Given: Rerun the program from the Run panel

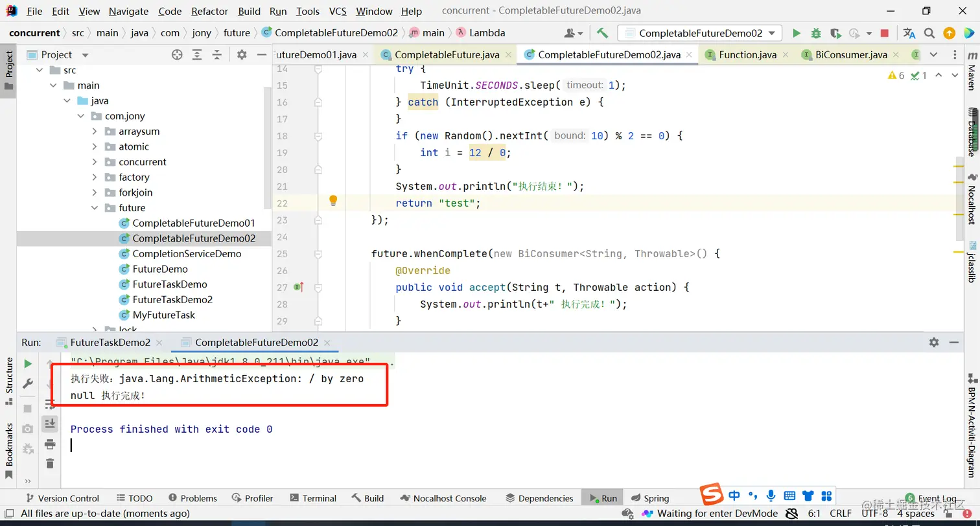Looking at the screenshot, I should pyautogui.click(x=28, y=364).
